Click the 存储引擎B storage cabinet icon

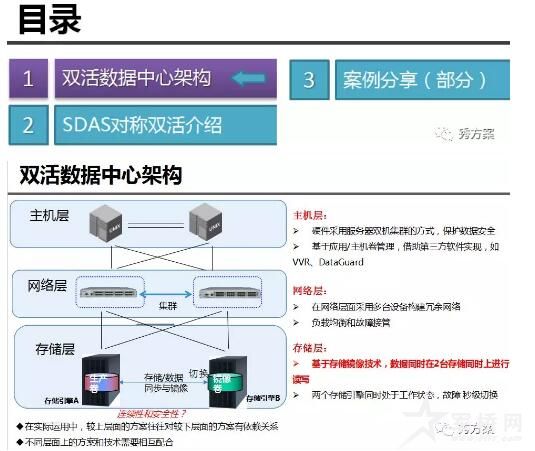tap(228, 381)
